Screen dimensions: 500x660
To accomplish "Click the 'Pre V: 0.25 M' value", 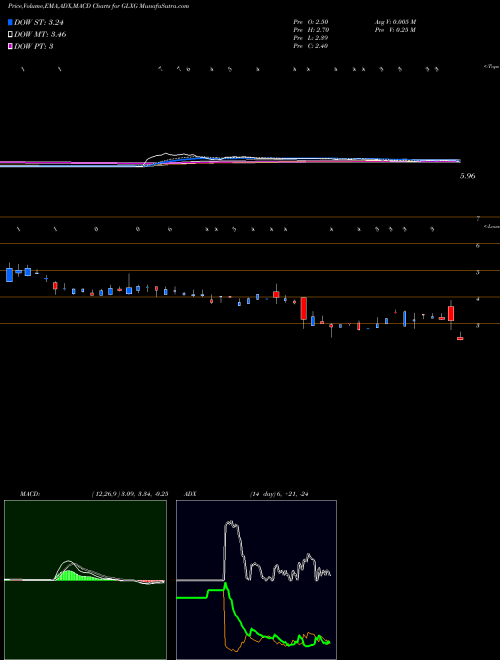I will [x=395, y=30].
